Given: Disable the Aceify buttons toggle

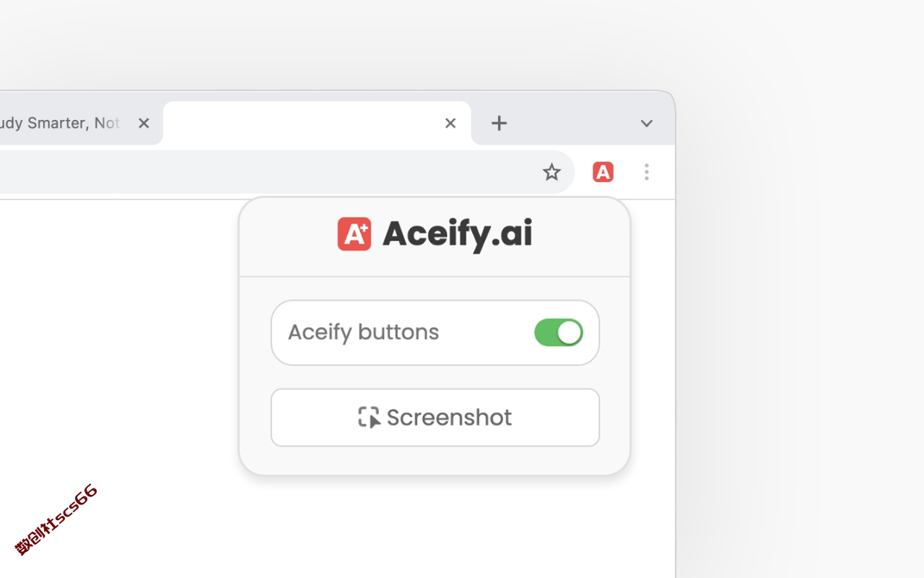Looking at the screenshot, I should pos(559,332).
